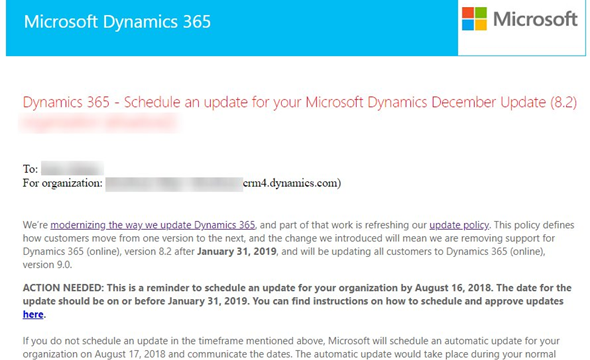Viewport: 590px width, 360px height.
Task: Click the Microsoft four-color logo icon
Action: (x=474, y=18)
